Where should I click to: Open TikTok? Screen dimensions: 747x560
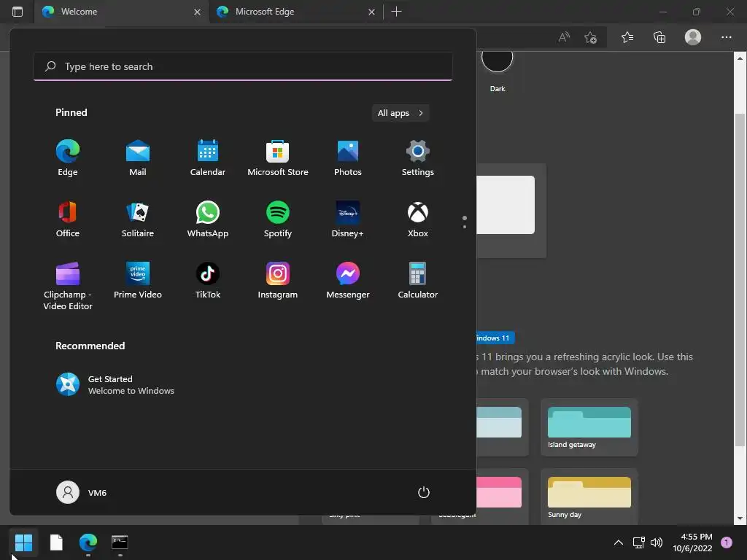click(x=208, y=281)
